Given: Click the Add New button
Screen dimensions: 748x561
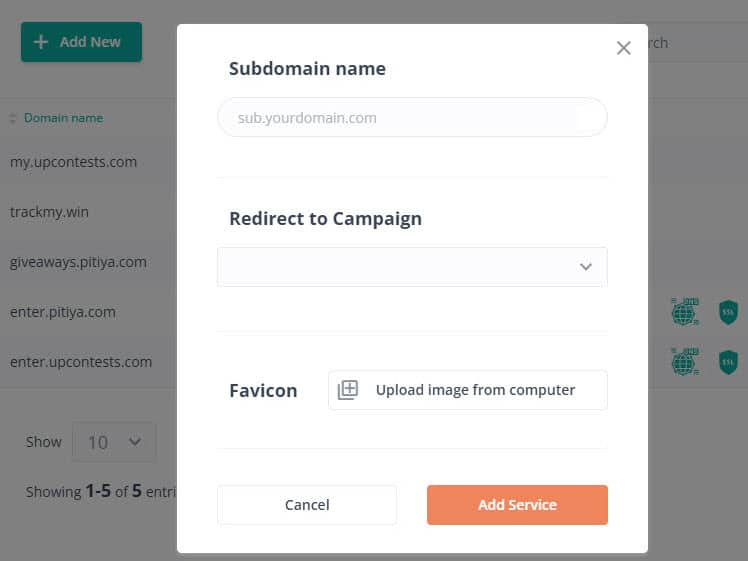Looking at the screenshot, I should pyautogui.click(x=81, y=42).
